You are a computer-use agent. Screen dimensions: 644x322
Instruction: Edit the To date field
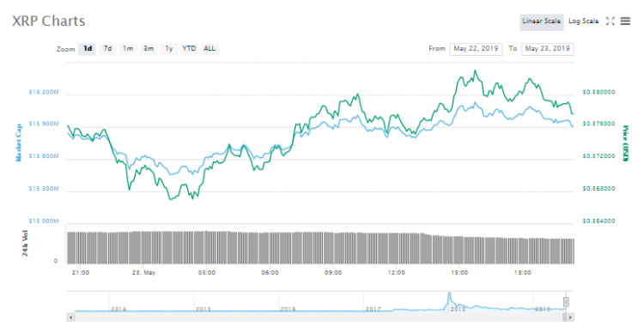(548, 49)
